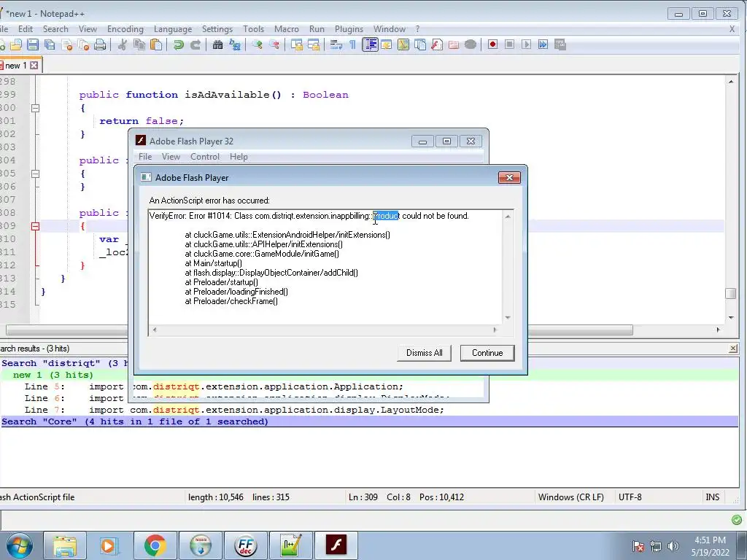Screen dimensions: 747x560
Task: Select 'Search "Core"' results header row
Action: point(369,421)
